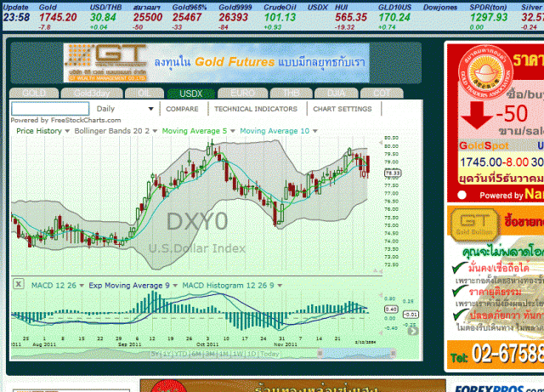Switch to the EURO tab
Image resolution: width=544 pixels, height=392 pixels.
(x=242, y=94)
